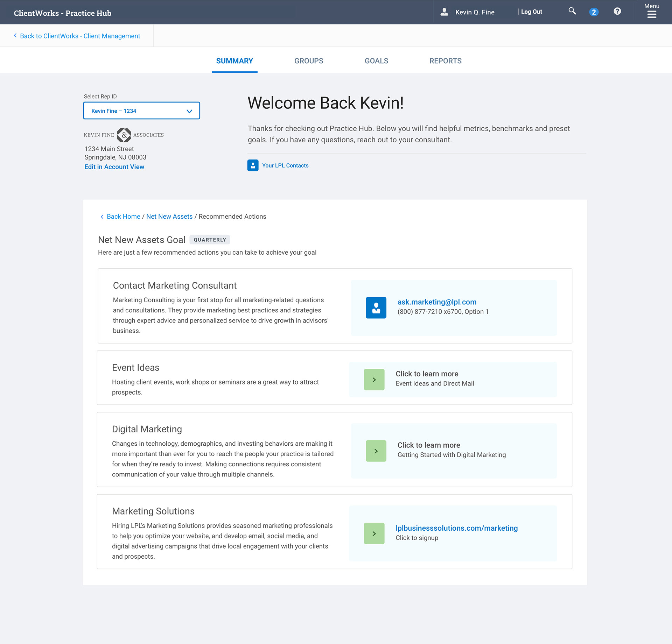Expand the Select Rep ID dropdown
This screenshot has height=644, width=672.
point(142,111)
